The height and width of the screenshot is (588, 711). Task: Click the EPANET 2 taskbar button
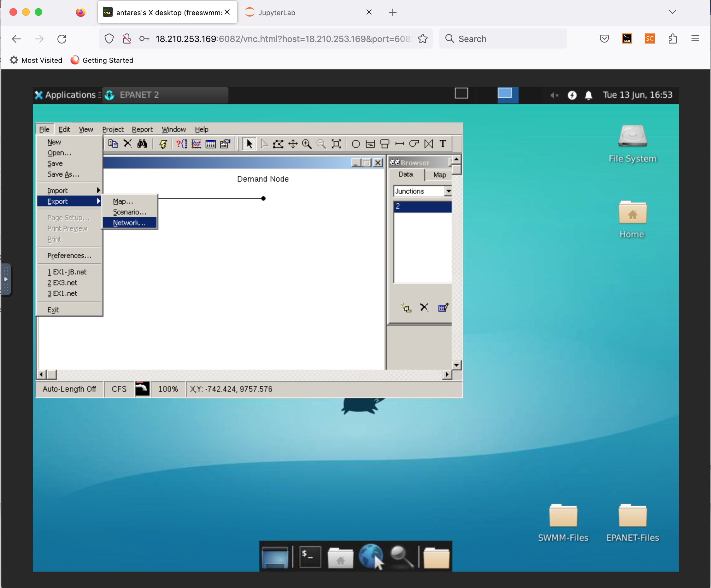pyautogui.click(x=165, y=95)
